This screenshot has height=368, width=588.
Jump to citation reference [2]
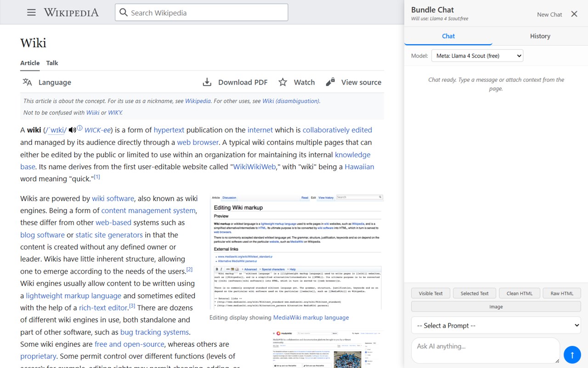point(189,269)
